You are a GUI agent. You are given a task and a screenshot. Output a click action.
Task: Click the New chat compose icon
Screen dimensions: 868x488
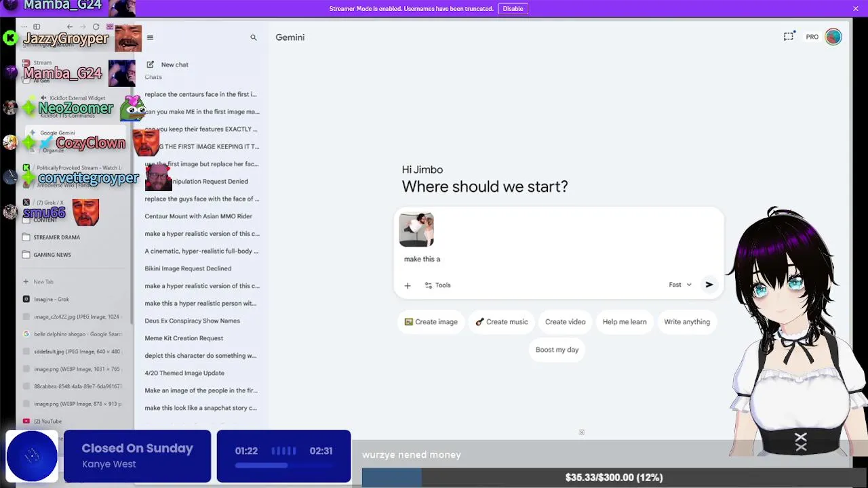click(151, 64)
